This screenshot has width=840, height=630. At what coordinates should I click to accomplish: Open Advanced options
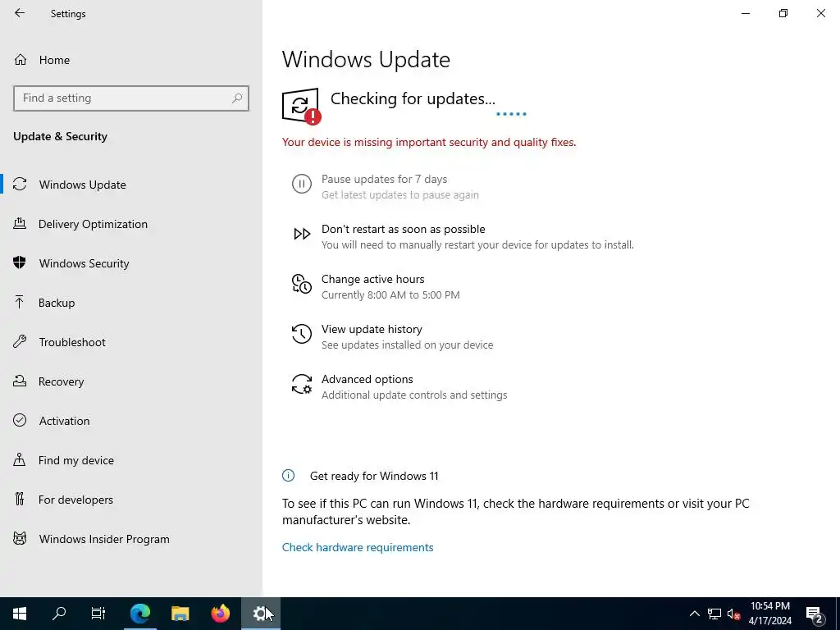[x=367, y=379]
